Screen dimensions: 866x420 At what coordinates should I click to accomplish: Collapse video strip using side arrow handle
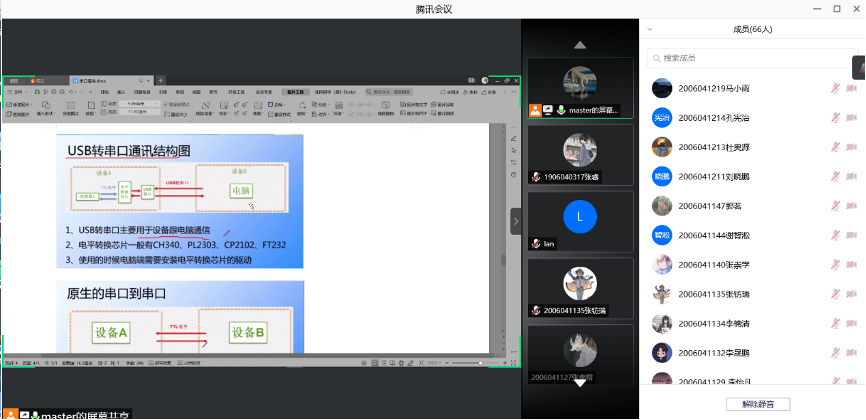[516, 220]
